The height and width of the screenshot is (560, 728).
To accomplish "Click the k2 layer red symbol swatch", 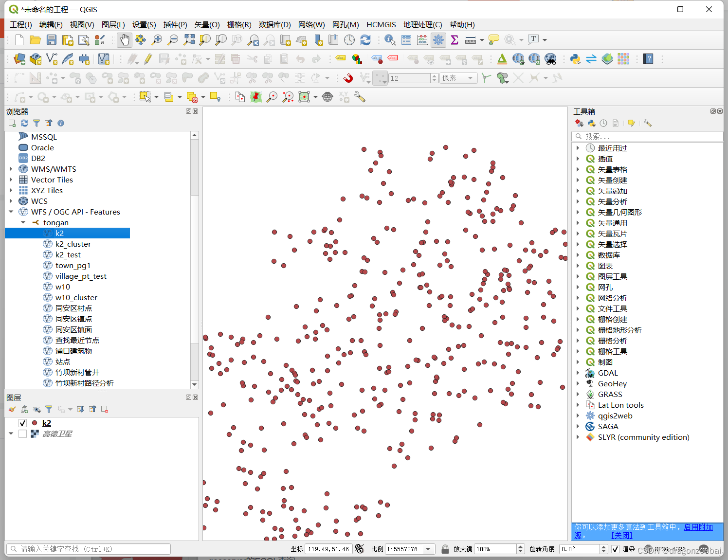I will click(x=35, y=423).
